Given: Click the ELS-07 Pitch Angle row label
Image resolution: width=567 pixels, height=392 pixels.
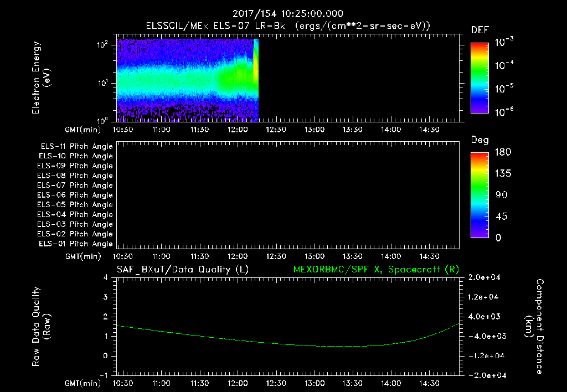Looking at the screenshot, I should coord(75,185).
